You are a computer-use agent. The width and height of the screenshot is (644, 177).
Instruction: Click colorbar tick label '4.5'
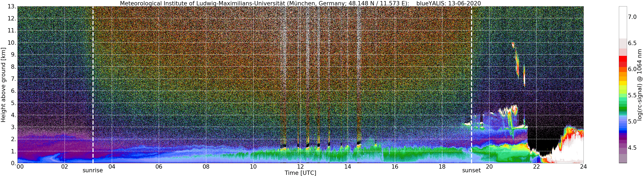[x=632, y=148]
